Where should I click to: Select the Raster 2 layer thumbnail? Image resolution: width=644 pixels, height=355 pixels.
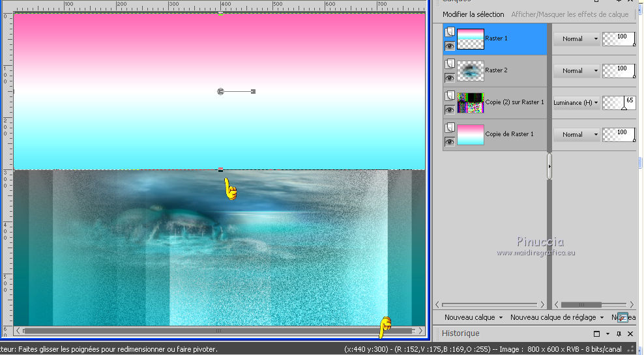471,70
